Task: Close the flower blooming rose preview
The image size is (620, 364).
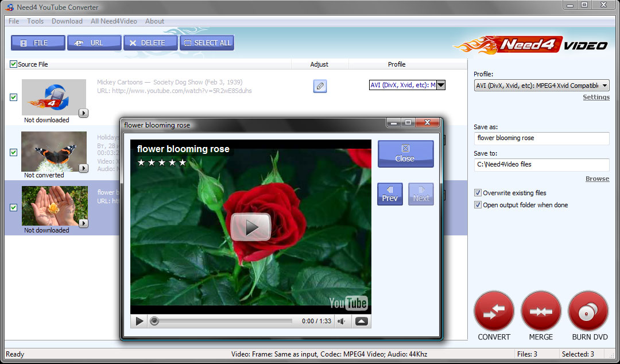Action: point(406,154)
